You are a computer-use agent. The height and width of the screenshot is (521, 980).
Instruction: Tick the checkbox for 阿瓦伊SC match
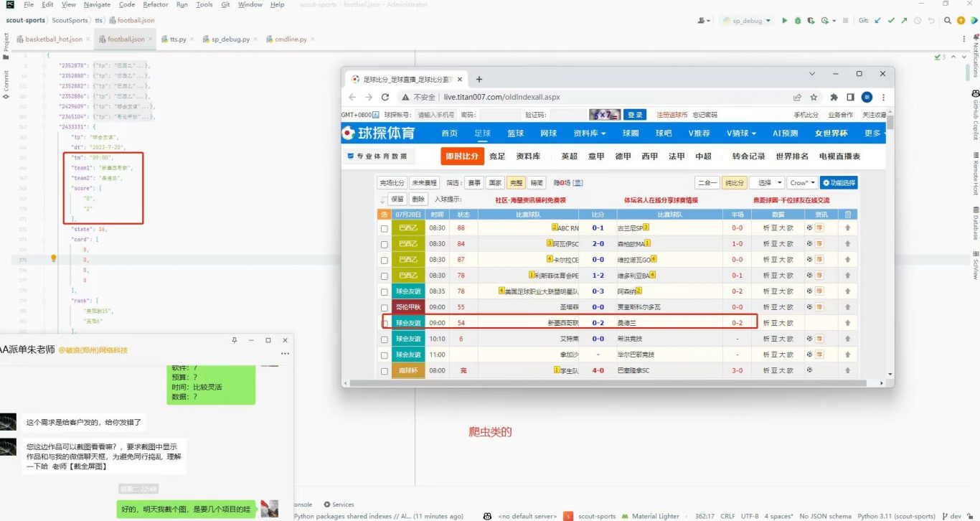pos(385,245)
